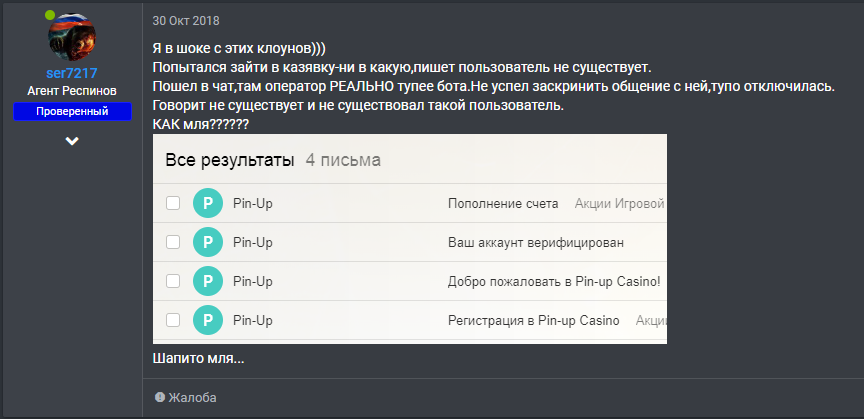Viewport: 864px width, 419px height.
Task: Report the post via Жалоба
Action: [192, 398]
